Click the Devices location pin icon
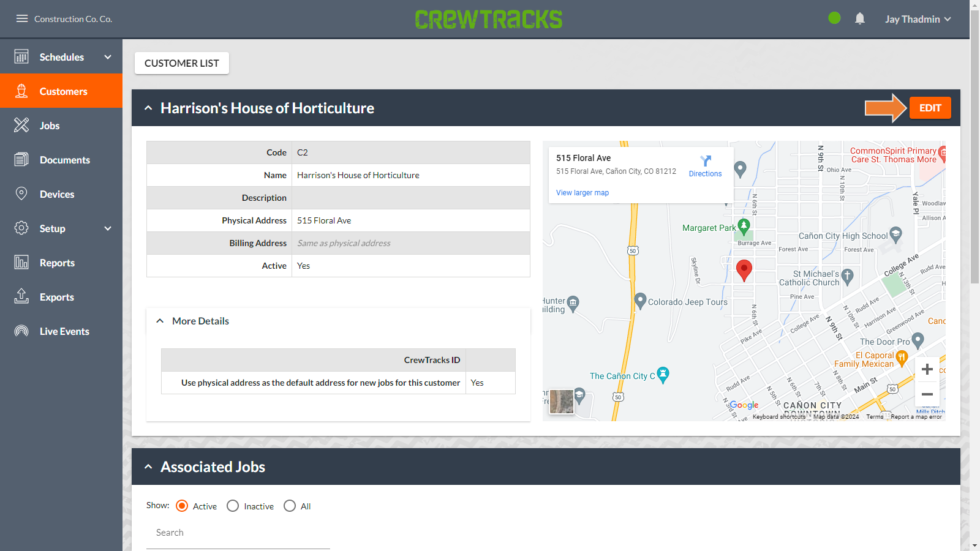The image size is (980, 551). pos(21,194)
